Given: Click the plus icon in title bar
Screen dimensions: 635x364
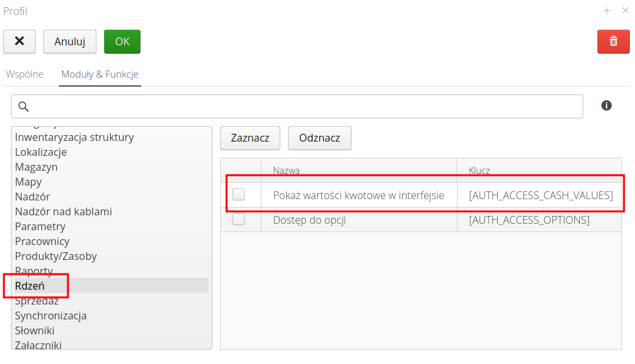Looking at the screenshot, I should [x=607, y=10].
